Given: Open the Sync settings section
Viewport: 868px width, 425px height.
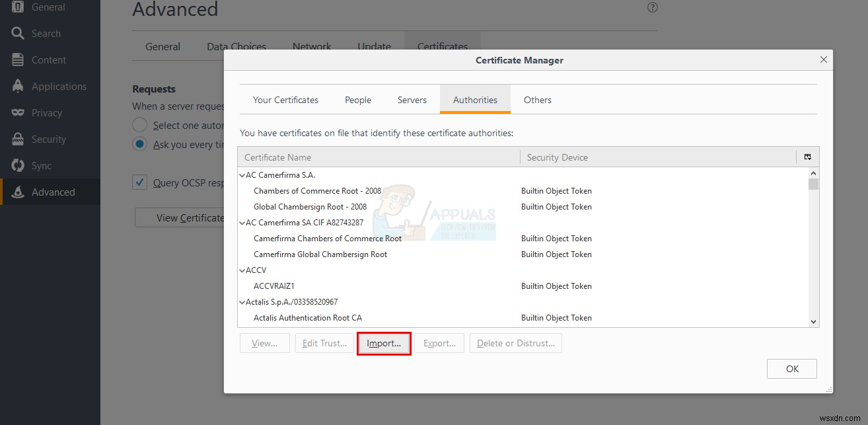Looking at the screenshot, I should [x=41, y=165].
